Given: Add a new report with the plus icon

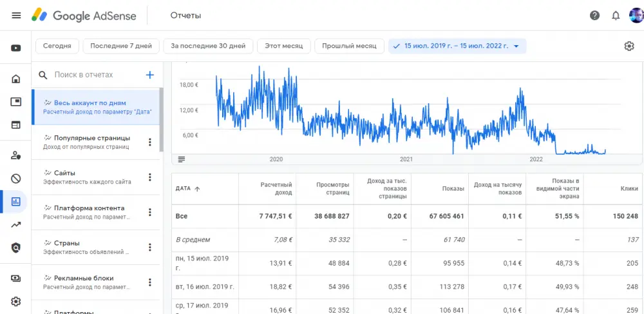Looking at the screenshot, I should [150, 75].
